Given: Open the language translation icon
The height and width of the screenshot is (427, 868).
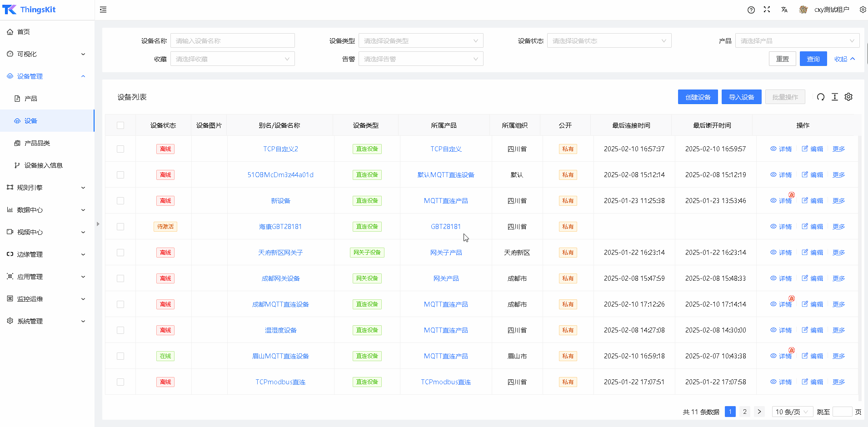Looking at the screenshot, I should [x=784, y=10].
